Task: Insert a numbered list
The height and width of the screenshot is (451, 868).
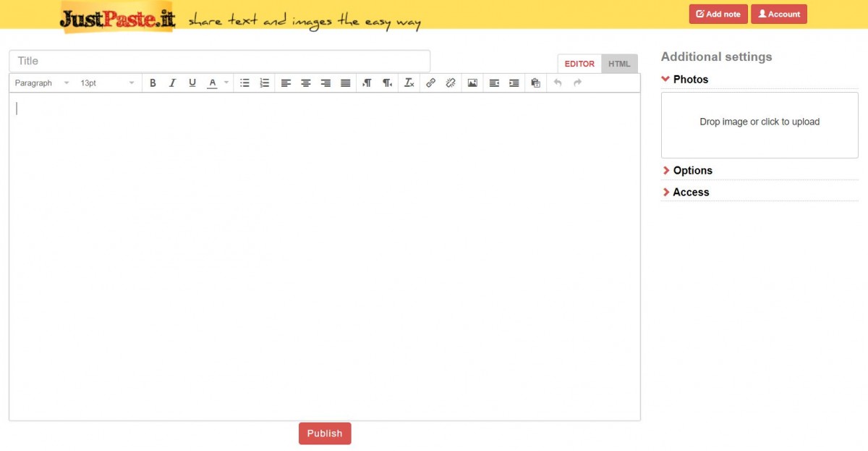Action: coord(265,83)
